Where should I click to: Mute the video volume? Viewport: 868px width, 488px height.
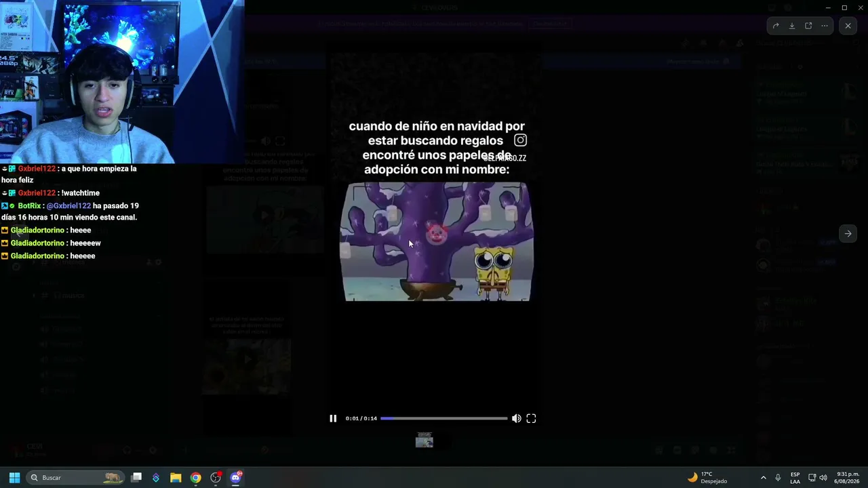coord(517,419)
